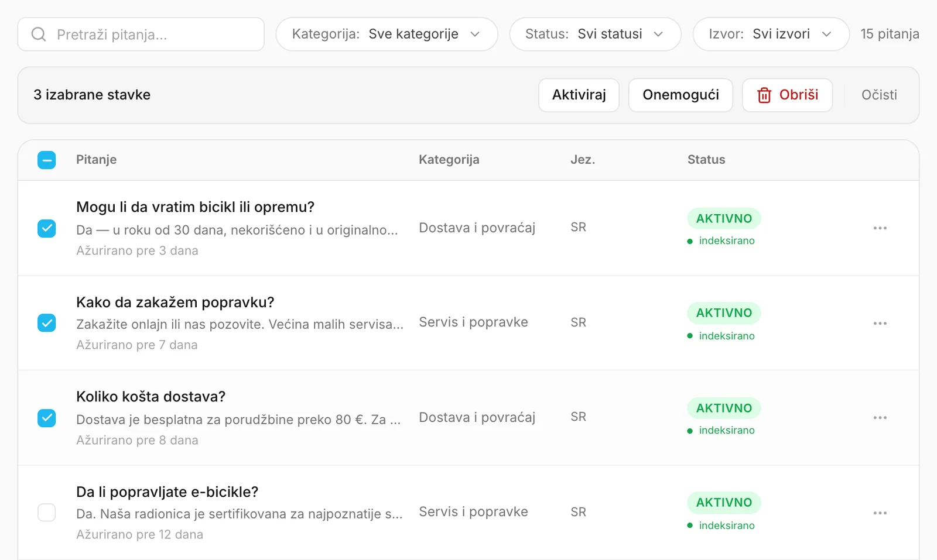This screenshot has height=560, width=937.
Task: Open the Kategorija filter dropdown
Action: pyautogui.click(x=387, y=34)
